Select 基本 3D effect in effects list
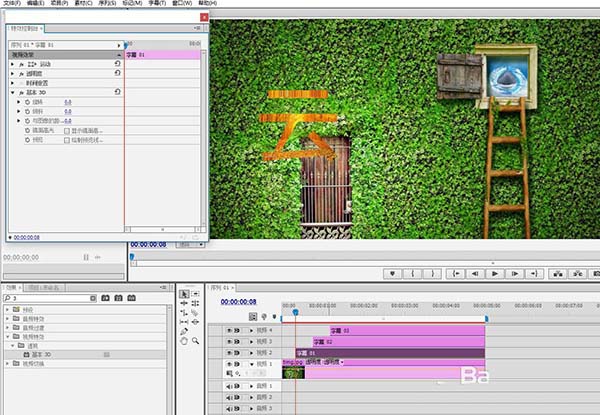Image resolution: width=600 pixels, height=415 pixels. (x=40, y=354)
